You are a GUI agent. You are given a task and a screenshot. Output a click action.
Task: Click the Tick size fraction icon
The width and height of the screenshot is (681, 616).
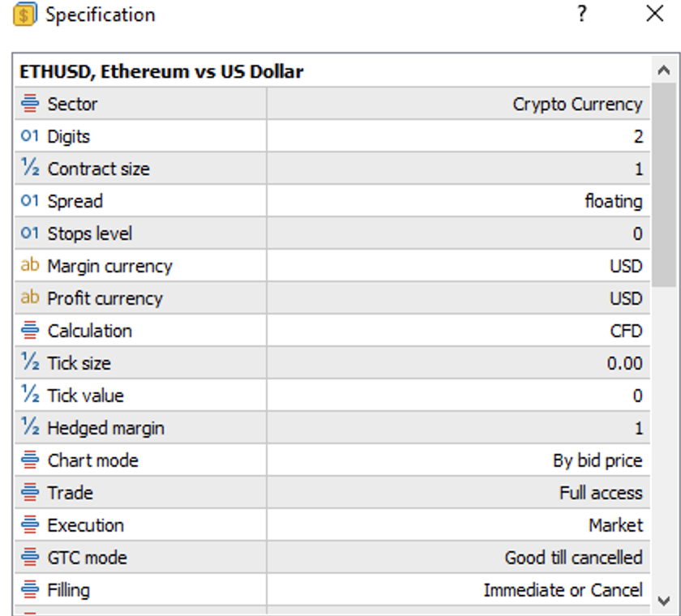(30, 363)
